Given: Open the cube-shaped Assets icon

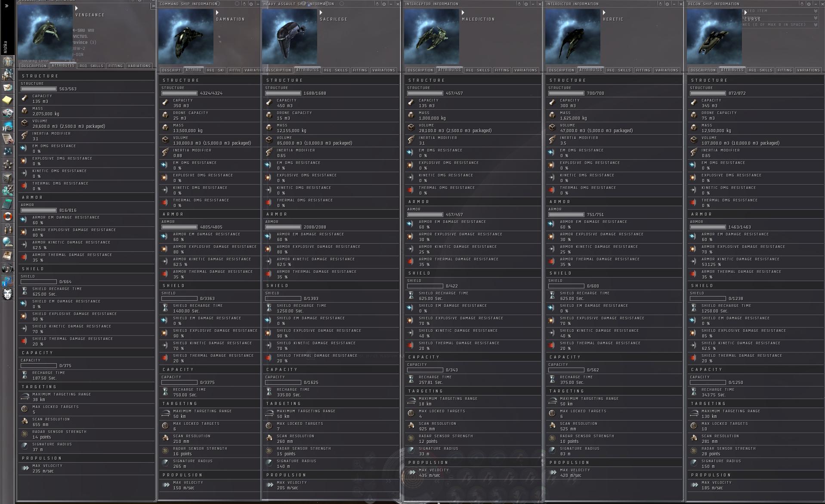Looking at the screenshot, I should coord(7,177).
